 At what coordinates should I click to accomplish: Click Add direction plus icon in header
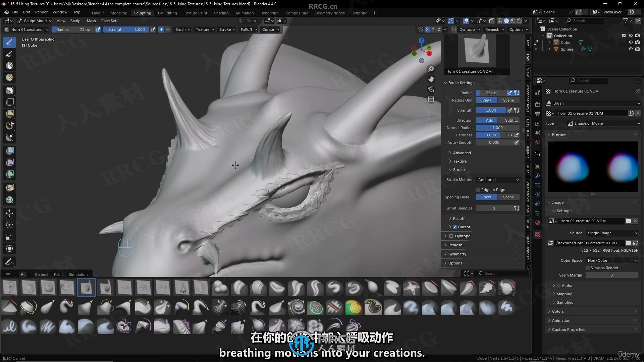(x=161, y=29)
